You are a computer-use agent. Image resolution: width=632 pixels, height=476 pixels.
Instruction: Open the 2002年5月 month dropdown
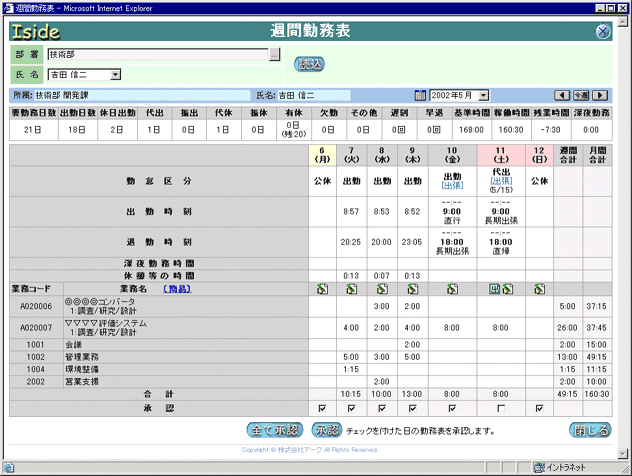tap(459, 96)
